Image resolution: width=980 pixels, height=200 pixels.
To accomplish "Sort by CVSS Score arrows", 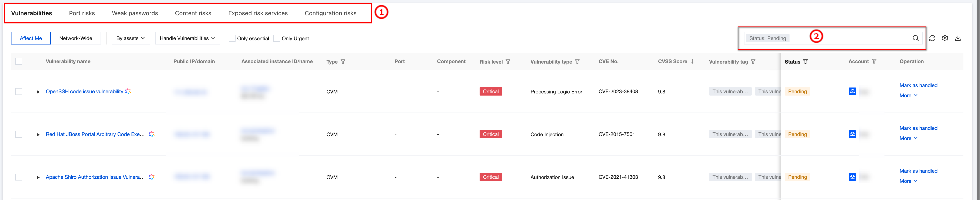I will pos(692,61).
